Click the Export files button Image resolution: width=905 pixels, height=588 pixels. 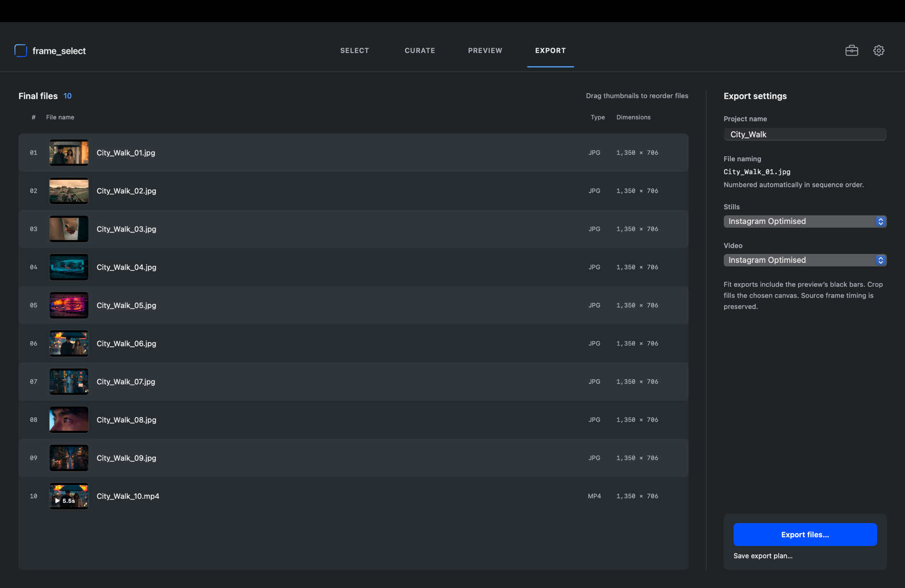pyautogui.click(x=805, y=535)
